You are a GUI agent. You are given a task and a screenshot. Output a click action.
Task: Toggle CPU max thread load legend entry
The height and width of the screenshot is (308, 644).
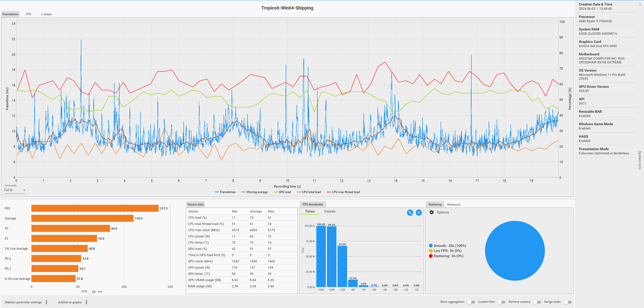pos(343,192)
